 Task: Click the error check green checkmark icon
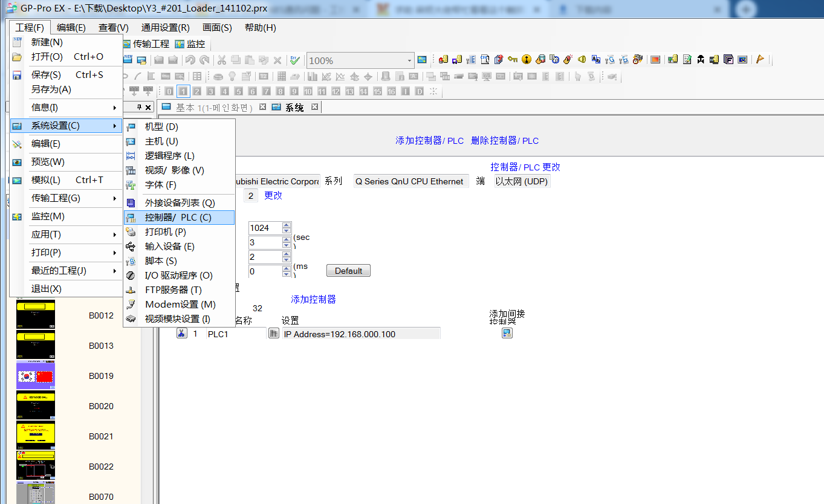(x=294, y=60)
